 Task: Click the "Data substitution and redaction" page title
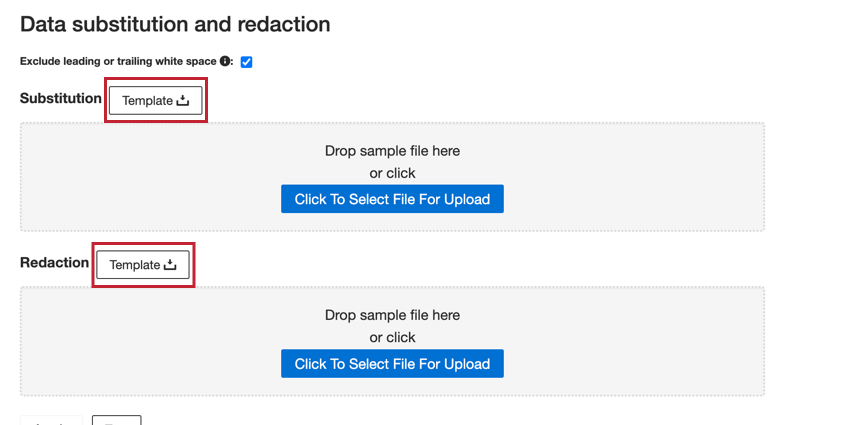(x=175, y=23)
